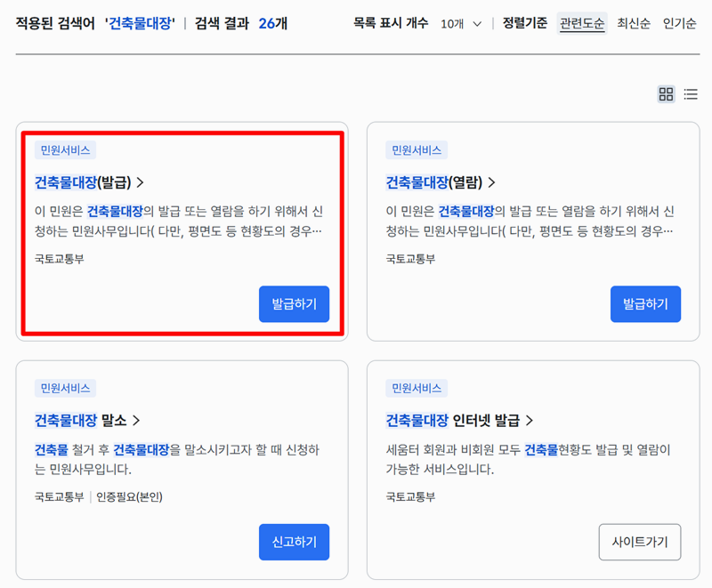Screen dimensions: 712x588
Task: Click 민원서비스 tag on 건축물대장 말소 card
Action: (65, 389)
